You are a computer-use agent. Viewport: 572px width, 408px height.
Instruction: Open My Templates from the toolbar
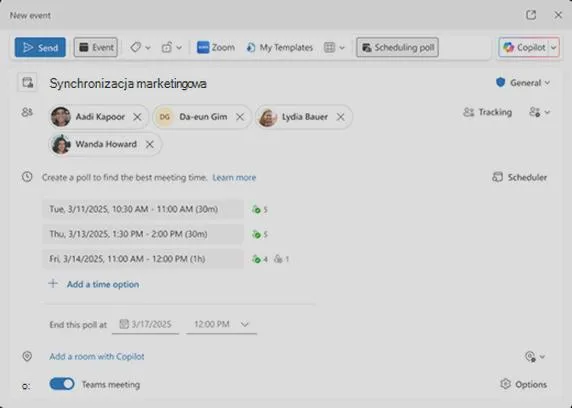tap(280, 47)
